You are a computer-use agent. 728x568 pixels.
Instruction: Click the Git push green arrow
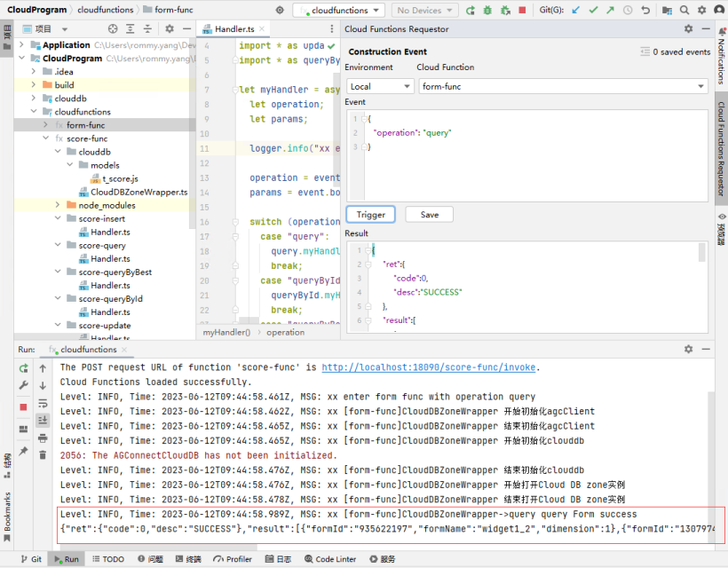coord(610,10)
